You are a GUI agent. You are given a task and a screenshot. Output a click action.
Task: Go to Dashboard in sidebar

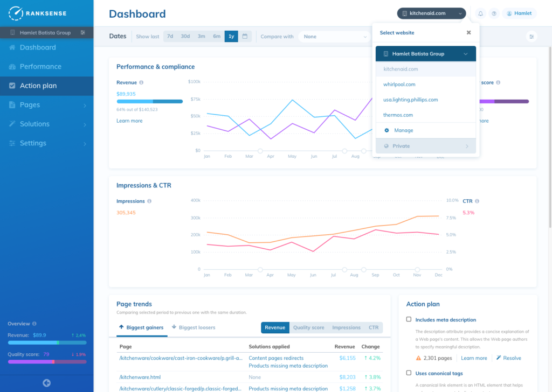coord(47,47)
